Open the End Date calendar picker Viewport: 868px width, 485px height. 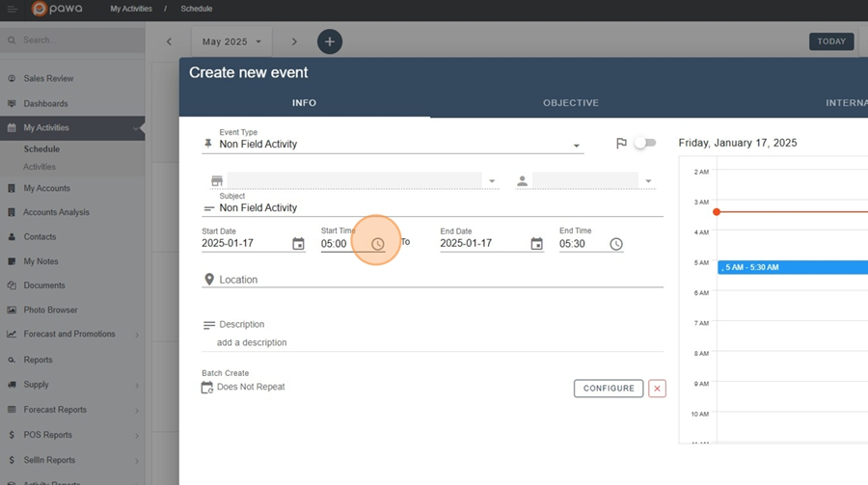536,244
